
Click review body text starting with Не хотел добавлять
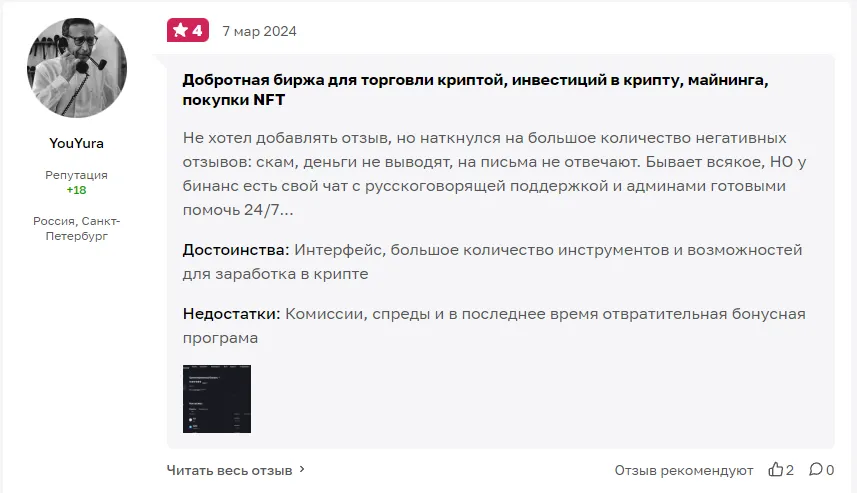pyautogui.click(x=494, y=174)
